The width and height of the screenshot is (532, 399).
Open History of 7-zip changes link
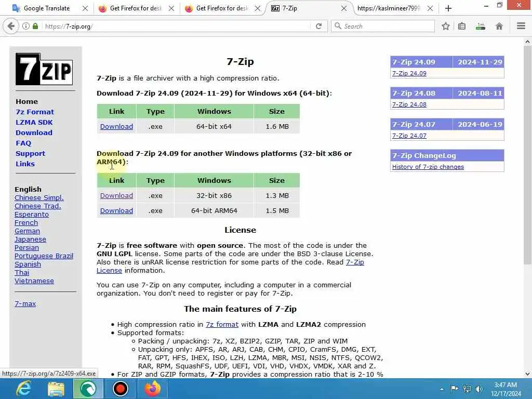[x=428, y=167]
